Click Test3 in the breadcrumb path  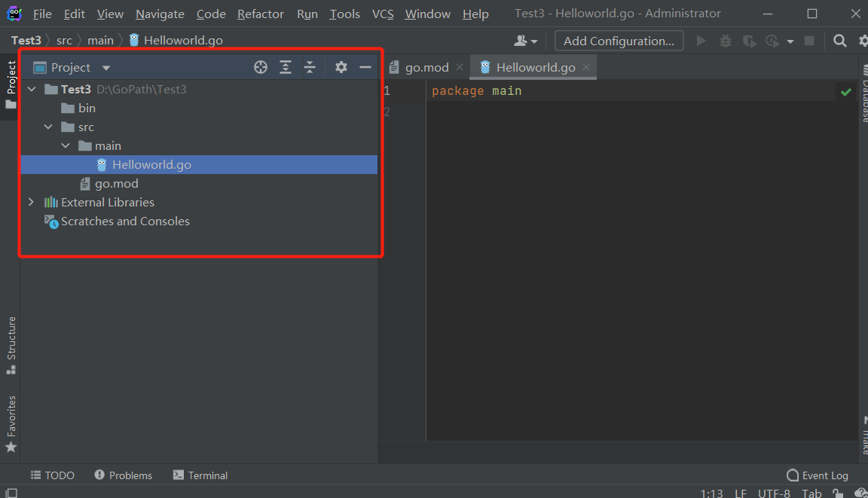(26, 41)
